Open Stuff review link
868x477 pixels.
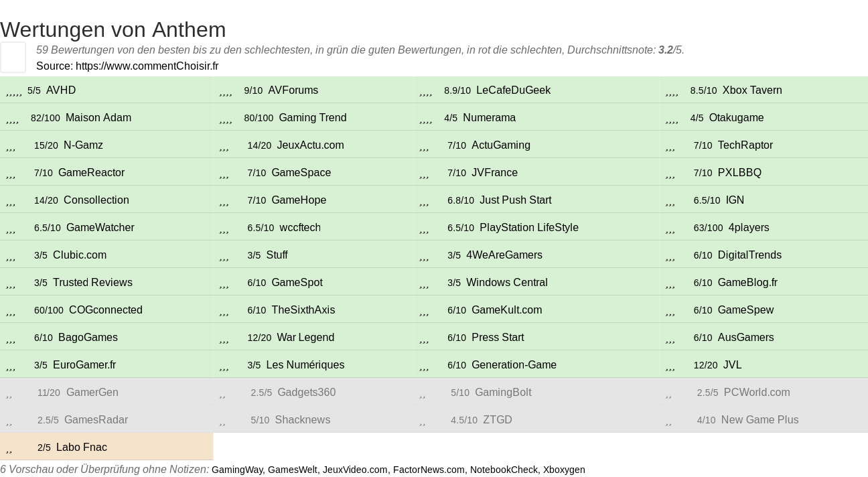click(277, 255)
